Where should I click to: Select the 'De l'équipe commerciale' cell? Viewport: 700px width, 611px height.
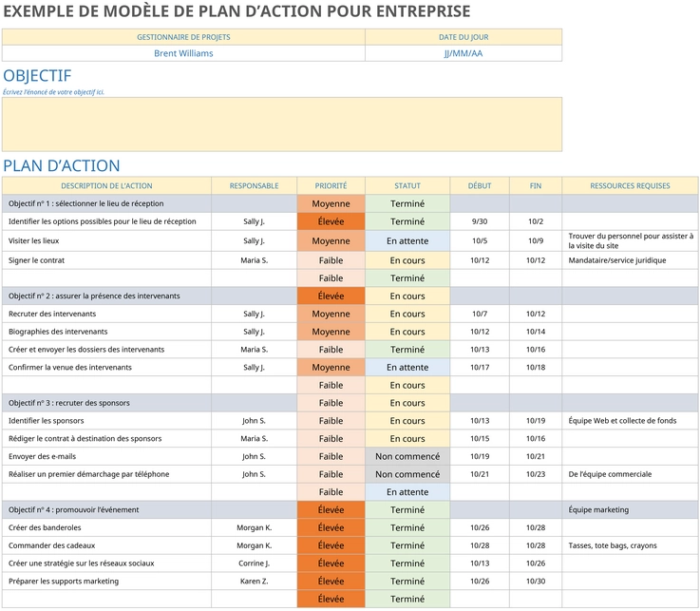[x=630, y=474]
